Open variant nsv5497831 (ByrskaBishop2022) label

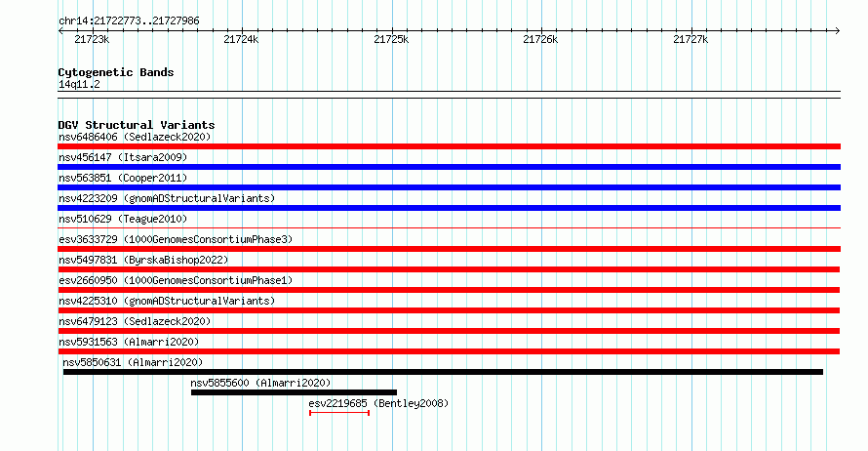click(143, 260)
